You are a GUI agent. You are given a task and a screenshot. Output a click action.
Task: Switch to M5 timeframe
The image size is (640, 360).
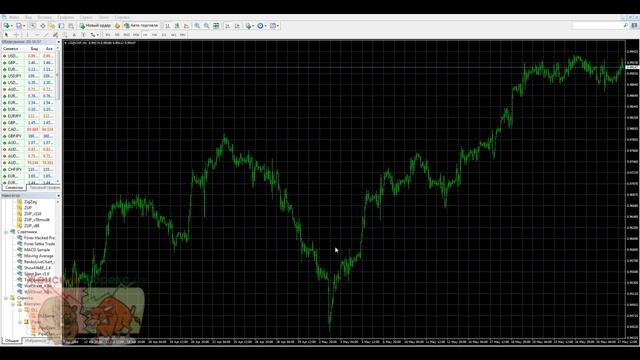[x=117, y=35]
